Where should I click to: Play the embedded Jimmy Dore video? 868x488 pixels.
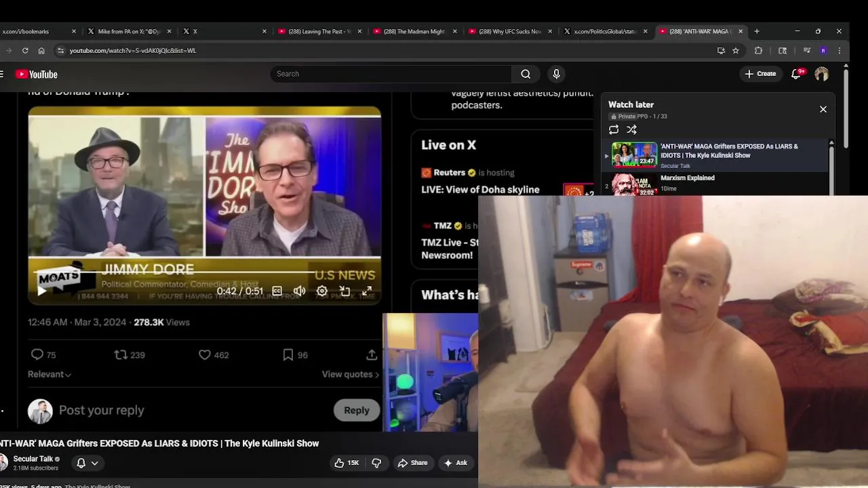41,291
